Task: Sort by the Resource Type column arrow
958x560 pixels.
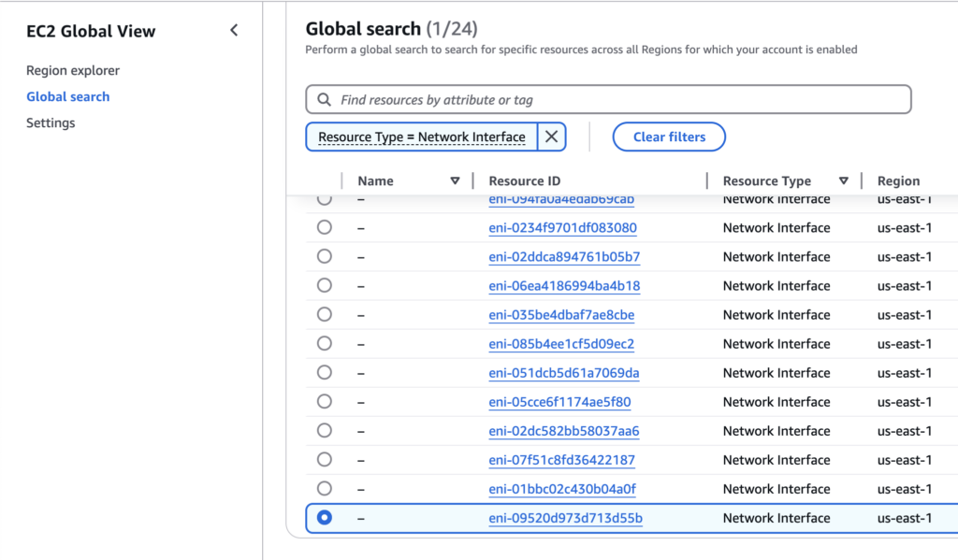Action: pyautogui.click(x=843, y=181)
